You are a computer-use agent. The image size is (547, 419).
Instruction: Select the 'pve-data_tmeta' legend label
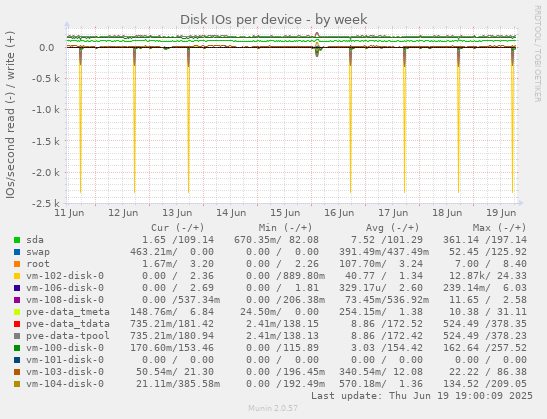[x=68, y=312]
